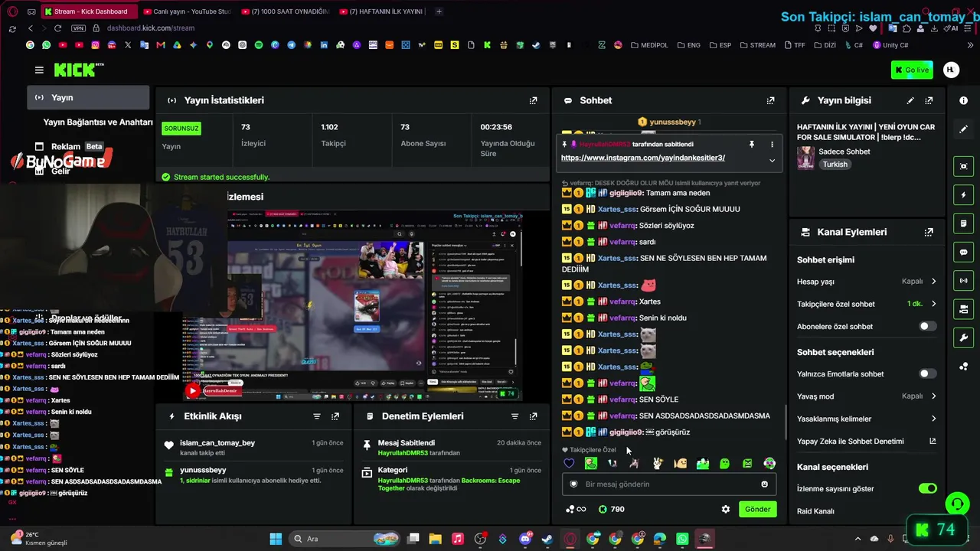Click the Windows Start button
Screen dimensions: 980x551
pos(276,539)
